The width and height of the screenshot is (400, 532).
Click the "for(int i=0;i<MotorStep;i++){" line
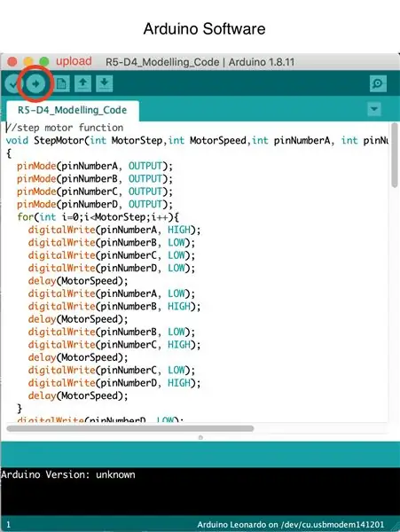(x=98, y=217)
